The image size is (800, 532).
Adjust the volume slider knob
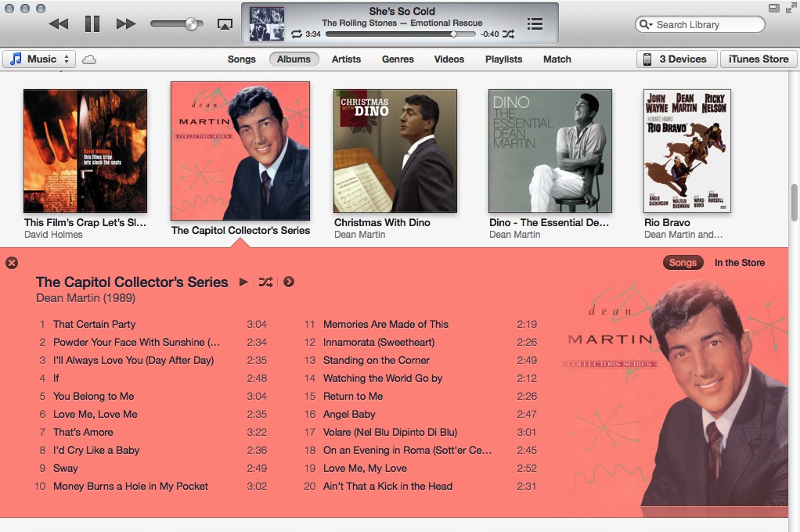[191, 24]
